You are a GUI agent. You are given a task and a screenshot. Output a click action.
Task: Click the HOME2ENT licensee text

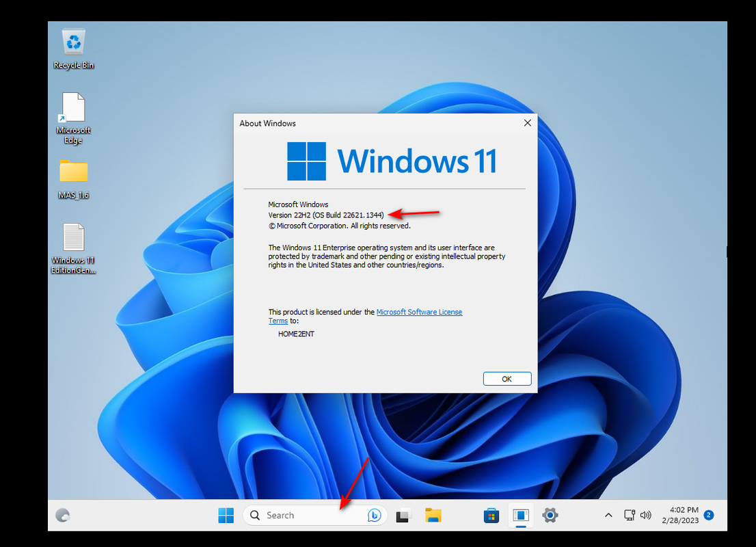[296, 334]
